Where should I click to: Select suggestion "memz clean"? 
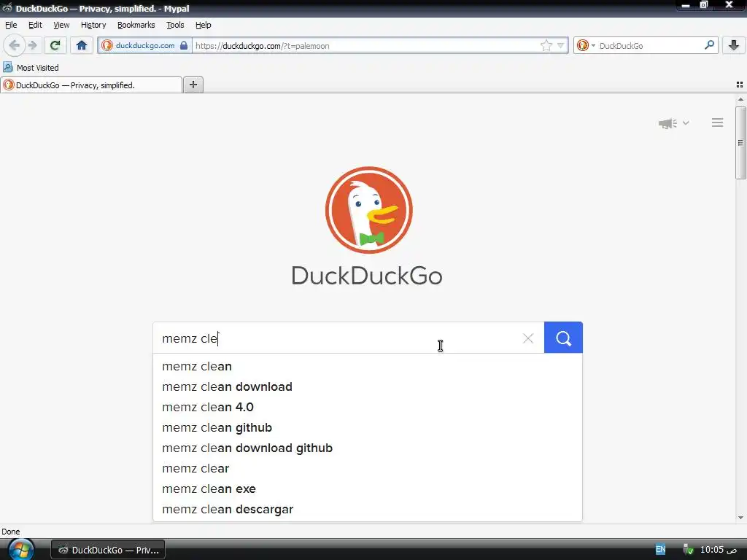click(x=368, y=366)
